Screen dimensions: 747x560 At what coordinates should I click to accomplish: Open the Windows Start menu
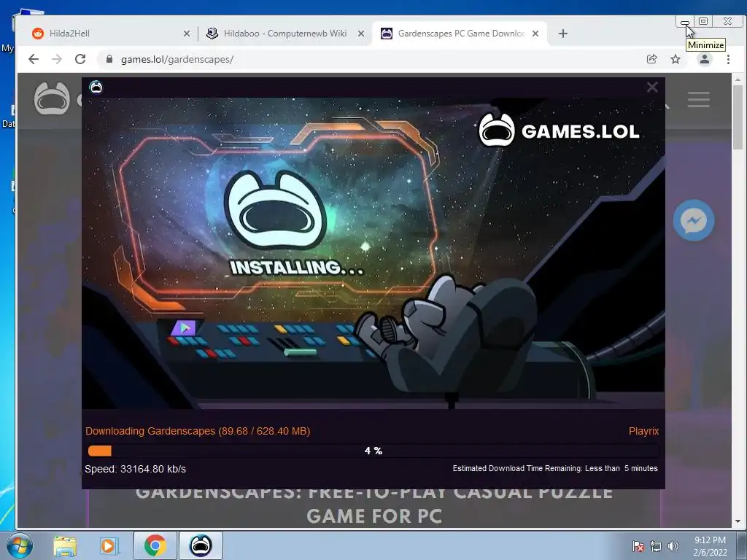pyautogui.click(x=20, y=545)
